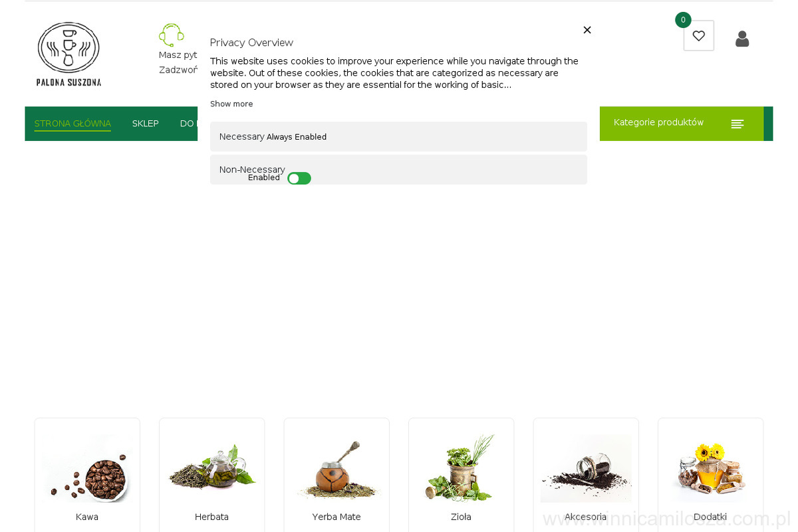Close the Privacy Overview dialog

tap(587, 30)
